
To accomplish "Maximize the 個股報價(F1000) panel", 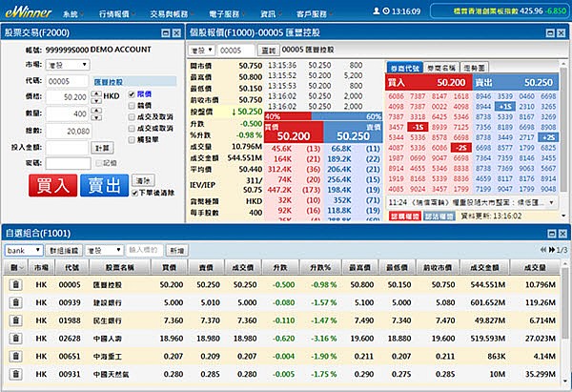I will point(550,33).
